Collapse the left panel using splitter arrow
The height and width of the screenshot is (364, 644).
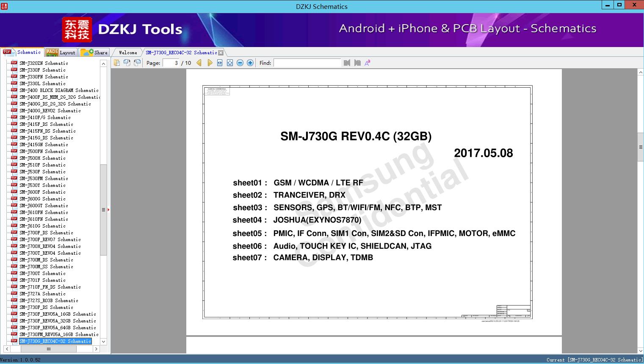(108, 210)
